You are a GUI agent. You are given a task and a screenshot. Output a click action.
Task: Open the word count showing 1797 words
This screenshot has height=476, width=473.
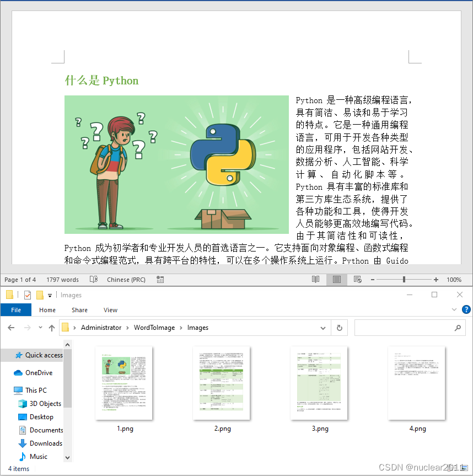[62, 280]
